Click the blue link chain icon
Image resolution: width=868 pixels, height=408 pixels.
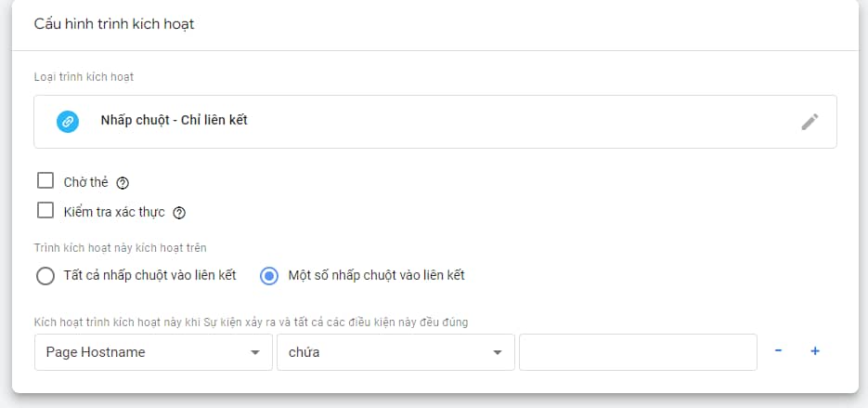pyautogui.click(x=68, y=122)
